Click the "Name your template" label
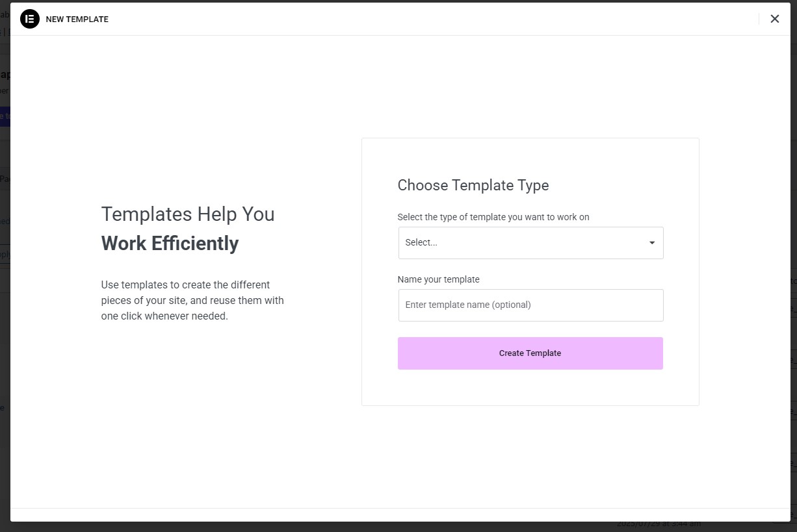Viewport: 797px width, 532px height. point(439,279)
